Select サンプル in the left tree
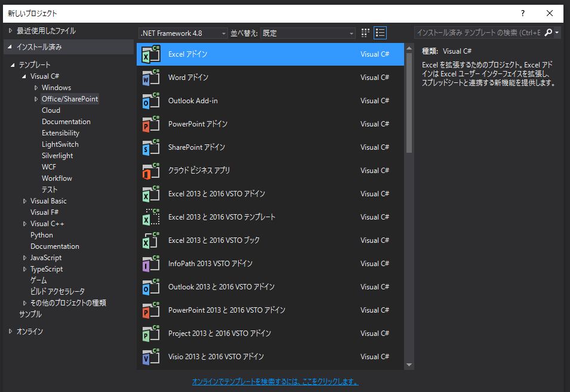This screenshot has height=392, width=570. pyautogui.click(x=30, y=314)
